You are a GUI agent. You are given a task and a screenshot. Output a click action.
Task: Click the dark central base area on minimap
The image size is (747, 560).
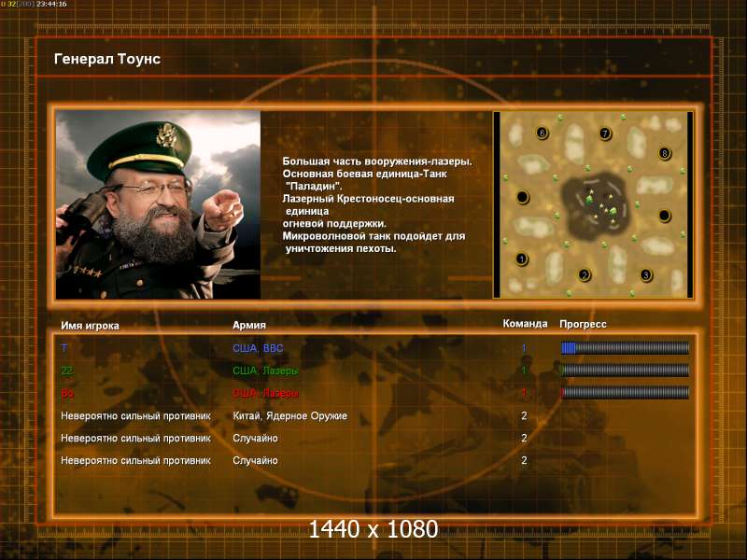tap(596, 205)
